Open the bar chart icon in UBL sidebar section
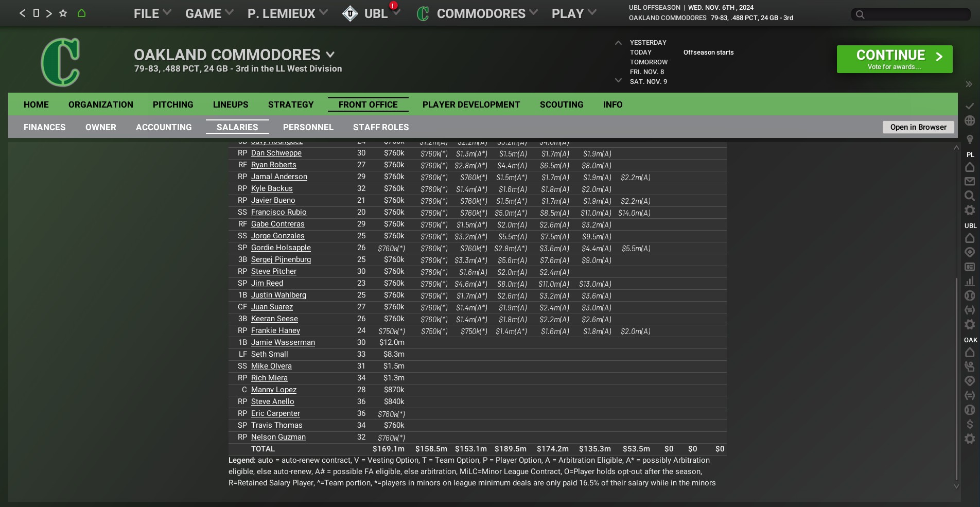 [970, 281]
